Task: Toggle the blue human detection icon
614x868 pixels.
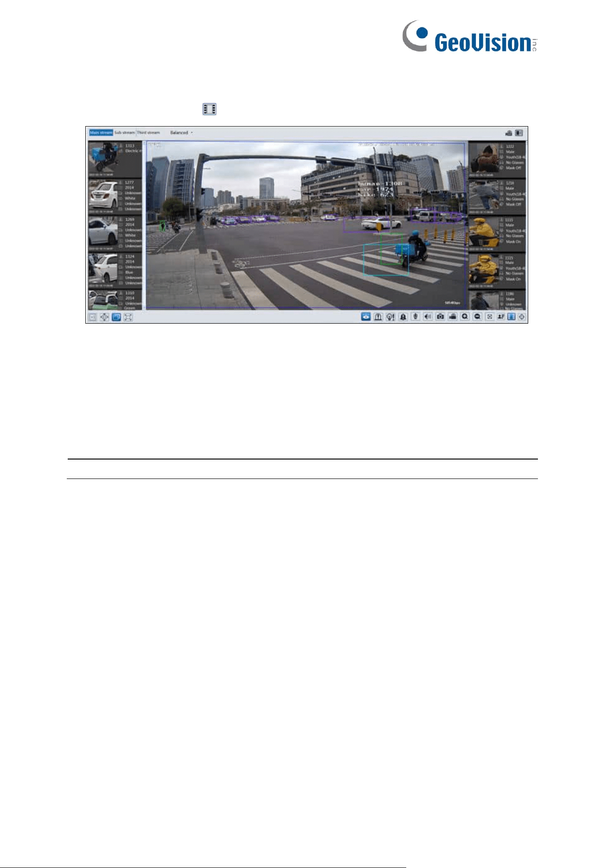Action: (511, 317)
